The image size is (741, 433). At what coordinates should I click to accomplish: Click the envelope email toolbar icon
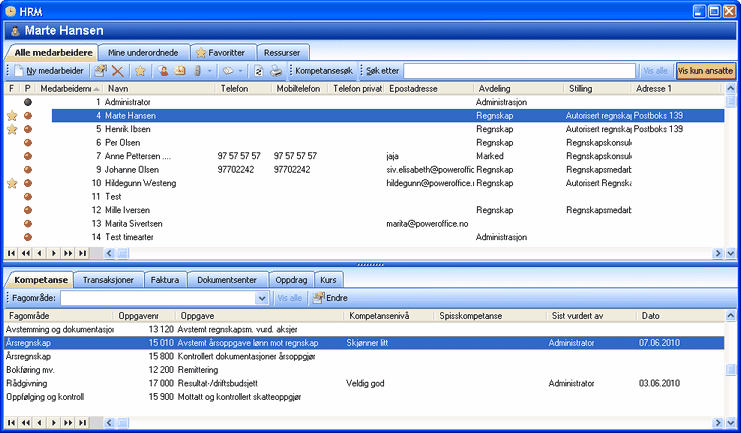point(180,71)
